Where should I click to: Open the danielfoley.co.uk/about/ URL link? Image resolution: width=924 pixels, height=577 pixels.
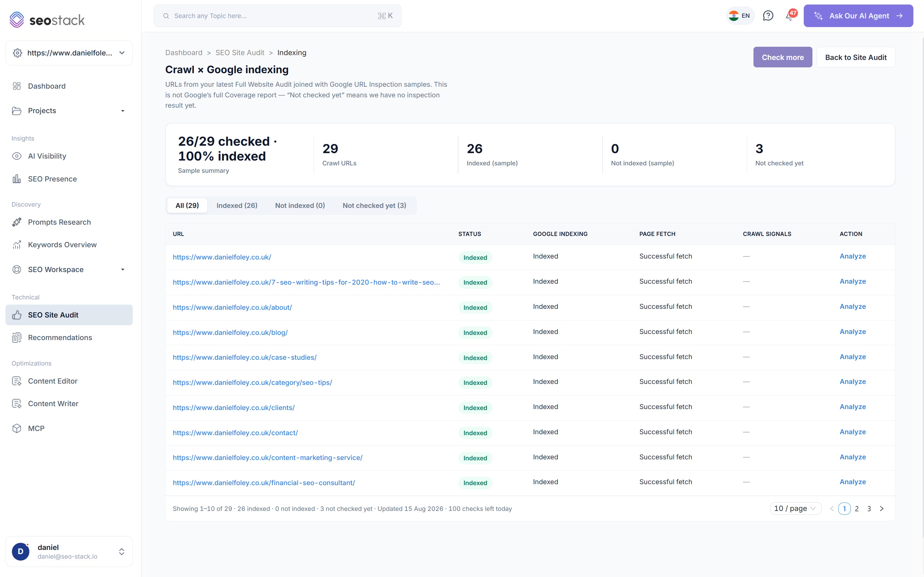[x=232, y=308]
